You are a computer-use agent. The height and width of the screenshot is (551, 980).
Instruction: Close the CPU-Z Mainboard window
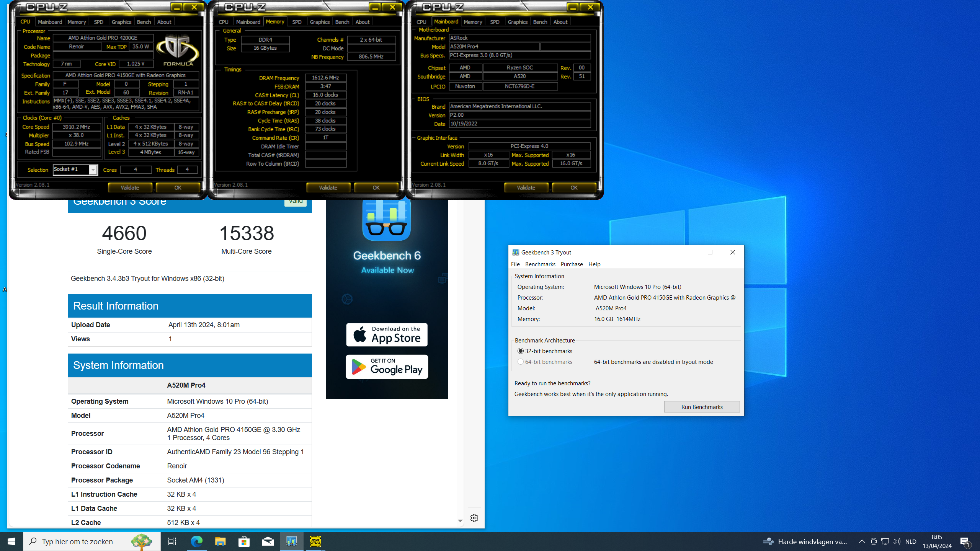[590, 7]
